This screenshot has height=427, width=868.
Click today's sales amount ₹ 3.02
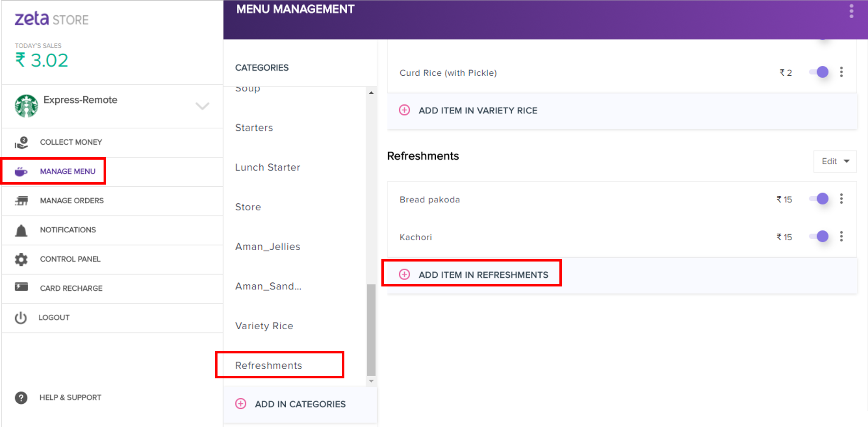[x=42, y=60]
